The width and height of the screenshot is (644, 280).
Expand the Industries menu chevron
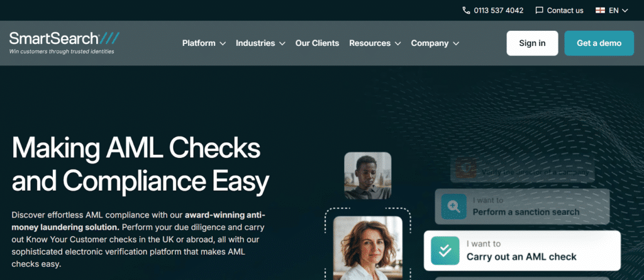point(282,43)
